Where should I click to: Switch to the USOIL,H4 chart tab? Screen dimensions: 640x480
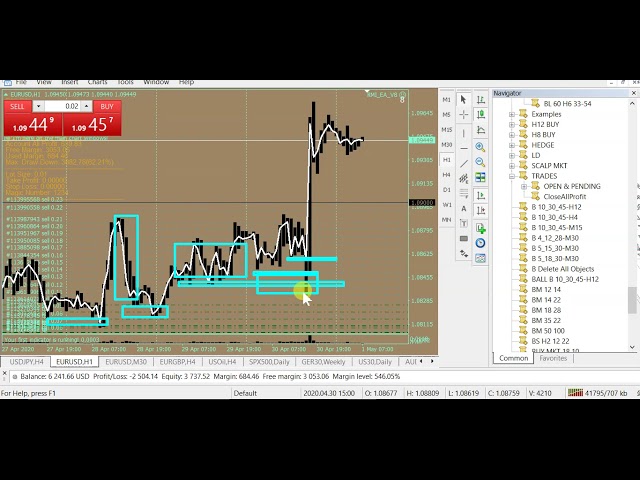click(x=222, y=362)
